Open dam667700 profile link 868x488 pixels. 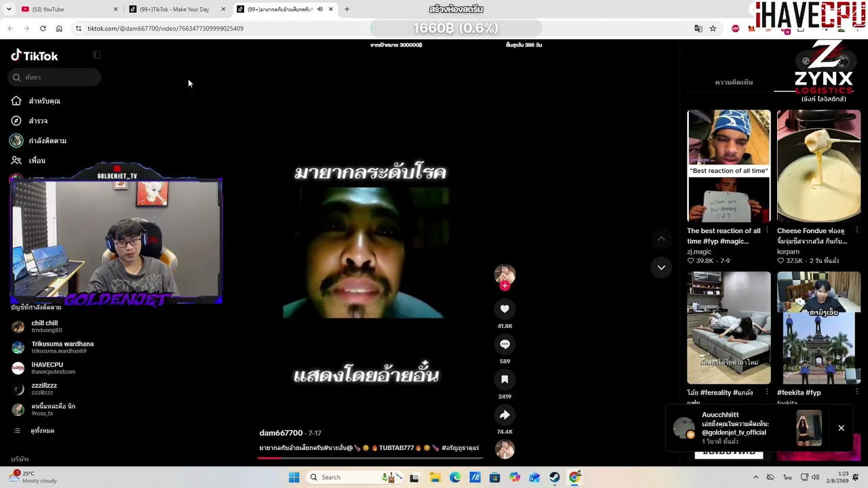click(x=281, y=433)
